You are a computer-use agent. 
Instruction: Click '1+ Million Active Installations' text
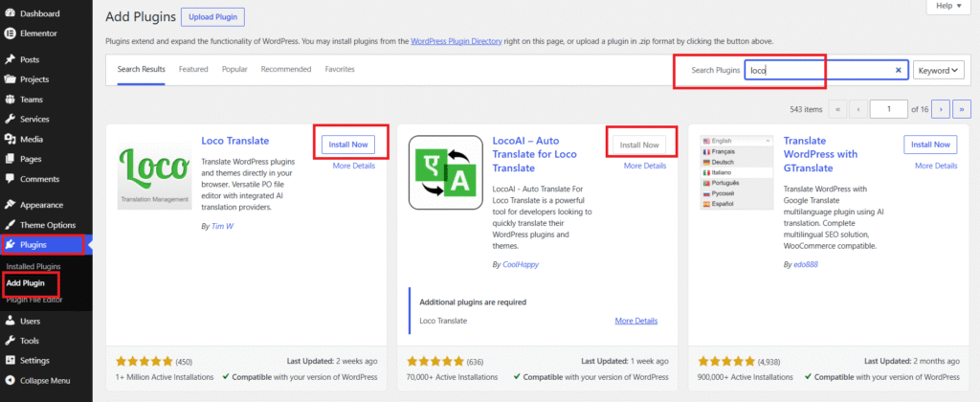click(x=165, y=377)
